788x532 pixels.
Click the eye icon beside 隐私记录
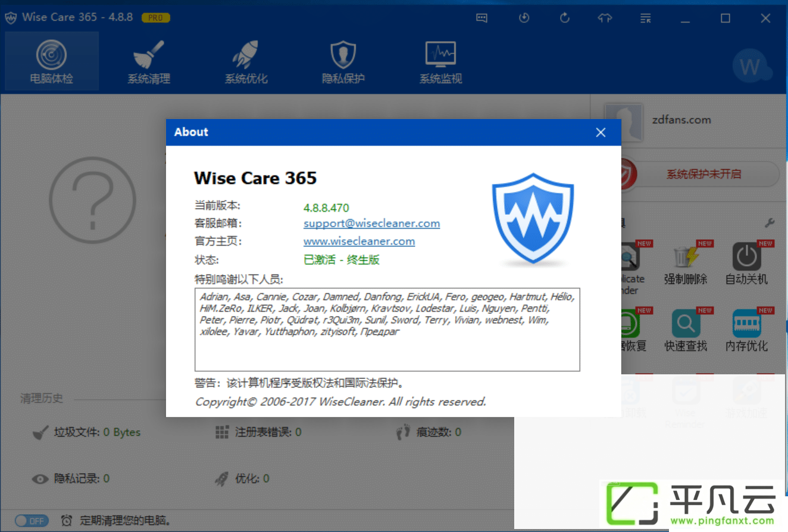click(x=40, y=478)
